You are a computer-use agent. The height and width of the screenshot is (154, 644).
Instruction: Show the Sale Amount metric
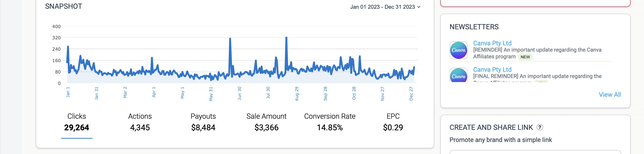pyautogui.click(x=266, y=122)
